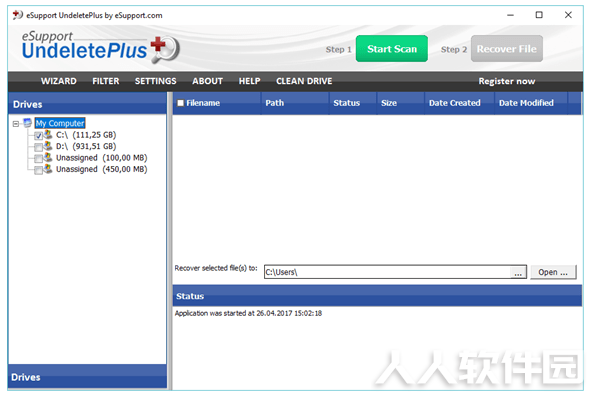The height and width of the screenshot is (402, 589).
Task: Click the Open ... button
Action: coord(553,272)
